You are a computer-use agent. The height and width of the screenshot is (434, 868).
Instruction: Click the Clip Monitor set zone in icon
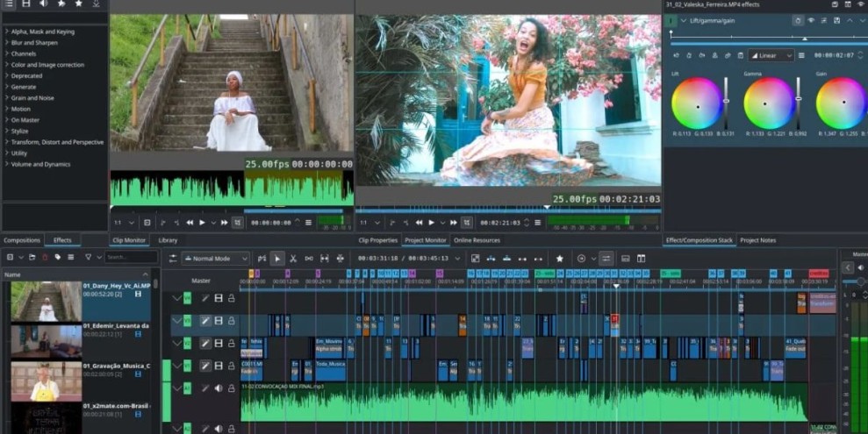click(x=162, y=223)
